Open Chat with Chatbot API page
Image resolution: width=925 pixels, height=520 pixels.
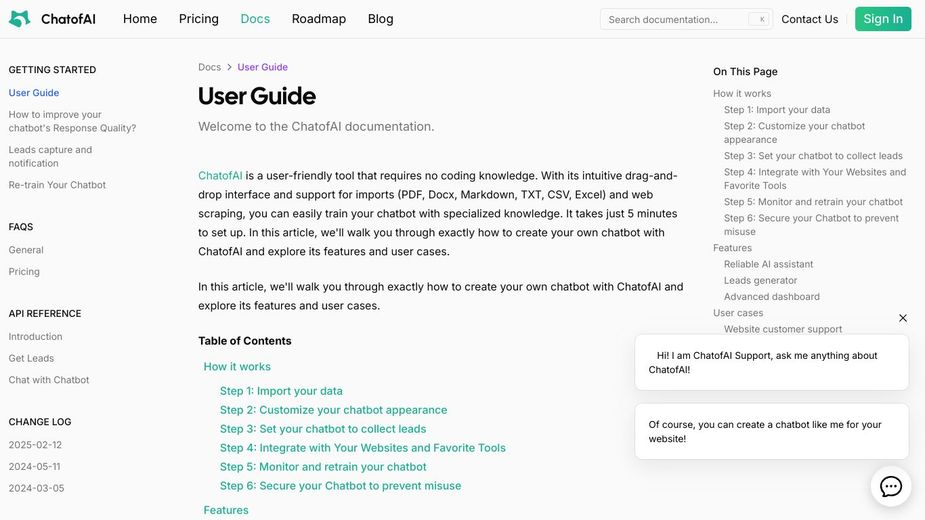point(49,380)
